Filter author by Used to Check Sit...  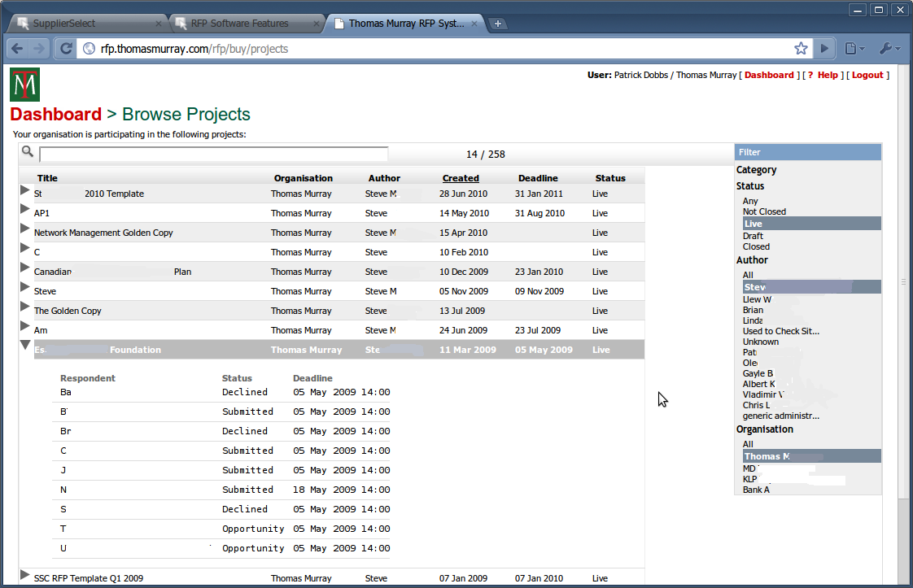coord(781,331)
